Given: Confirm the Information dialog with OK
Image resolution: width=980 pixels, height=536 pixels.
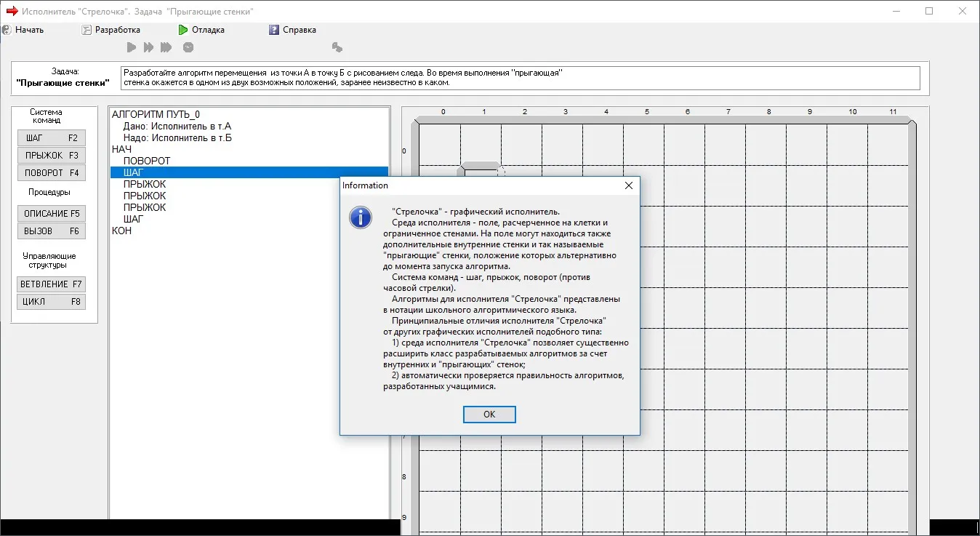Looking at the screenshot, I should pos(489,414).
